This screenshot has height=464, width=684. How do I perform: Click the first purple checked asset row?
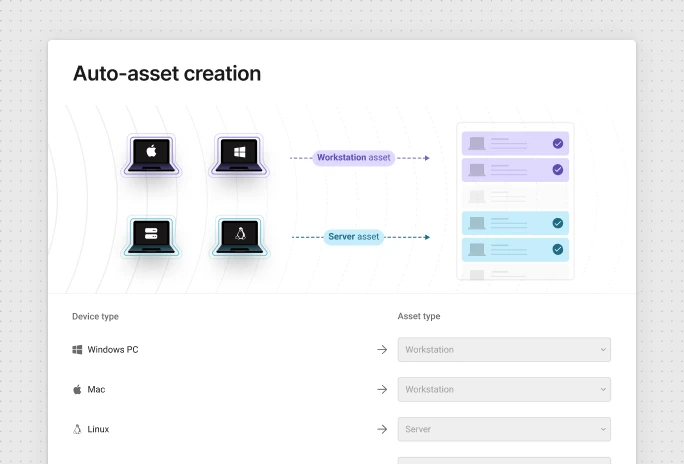tap(515, 143)
